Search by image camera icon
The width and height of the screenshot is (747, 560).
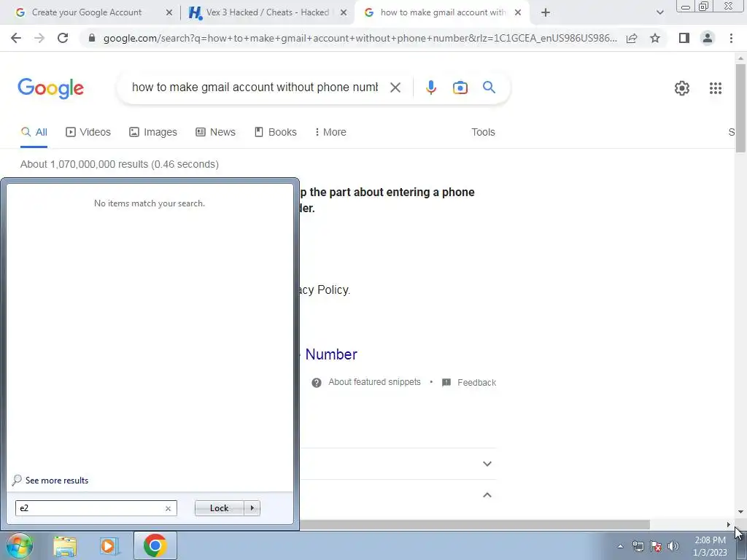(x=460, y=87)
